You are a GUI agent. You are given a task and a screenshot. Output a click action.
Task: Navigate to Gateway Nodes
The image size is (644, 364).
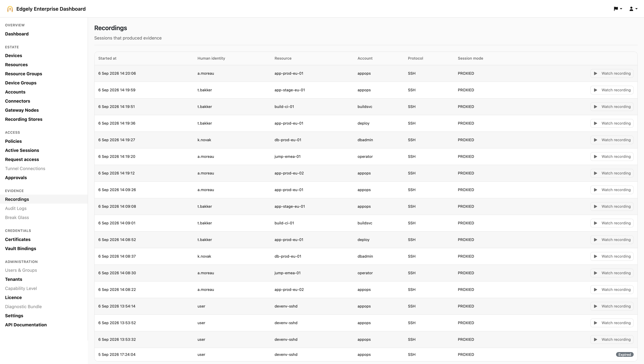[22, 110]
